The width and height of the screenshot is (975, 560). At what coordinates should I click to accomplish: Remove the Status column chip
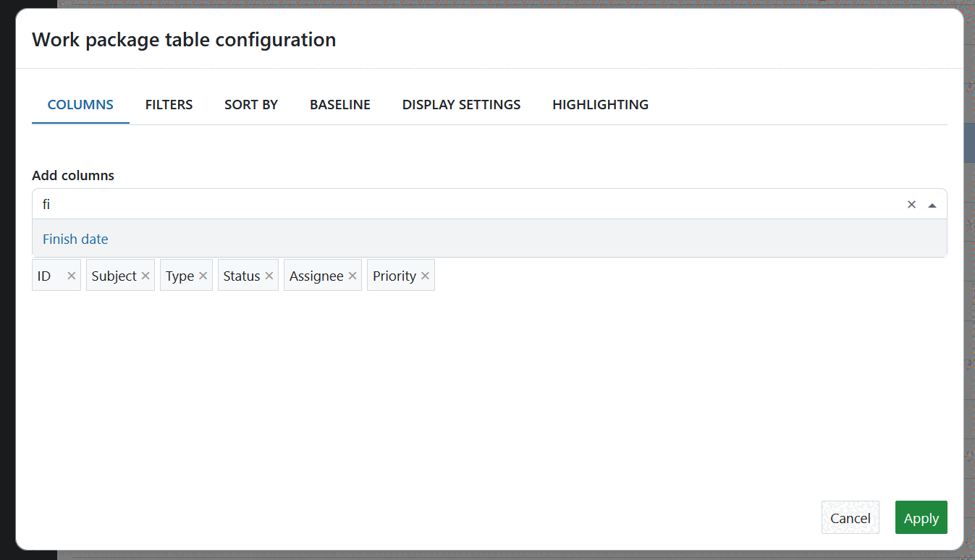269,275
